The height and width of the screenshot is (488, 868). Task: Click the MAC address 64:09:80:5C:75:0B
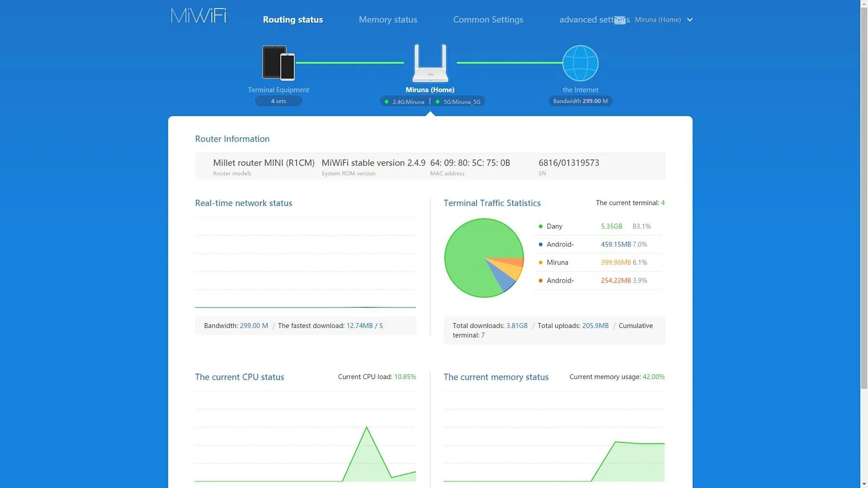coord(470,163)
